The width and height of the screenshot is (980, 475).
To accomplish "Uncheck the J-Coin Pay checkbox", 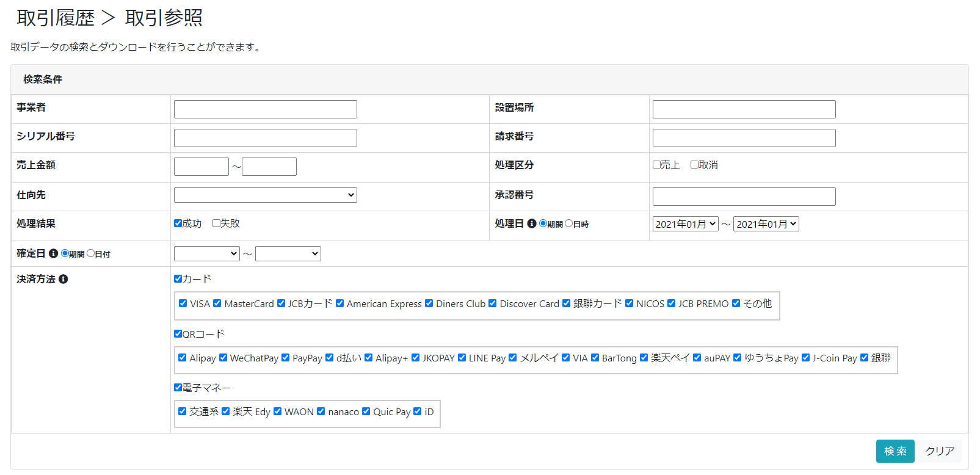I will [x=805, y=358].
